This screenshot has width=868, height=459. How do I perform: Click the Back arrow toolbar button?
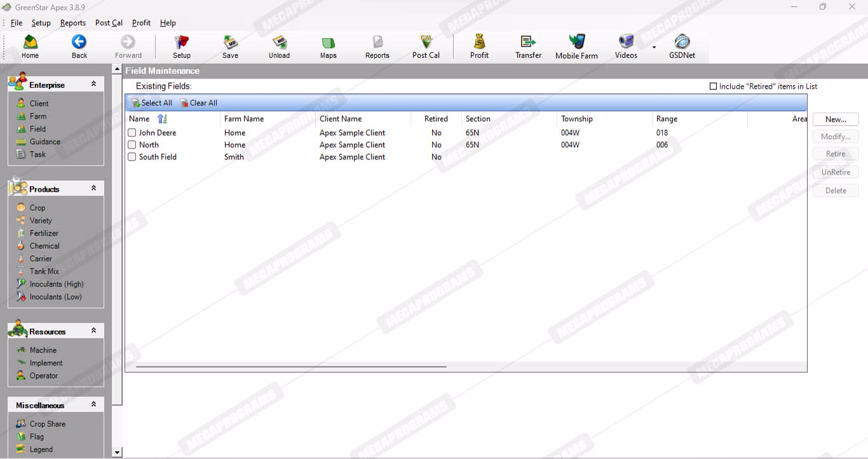pyautogui.click(x=79, y=47)
